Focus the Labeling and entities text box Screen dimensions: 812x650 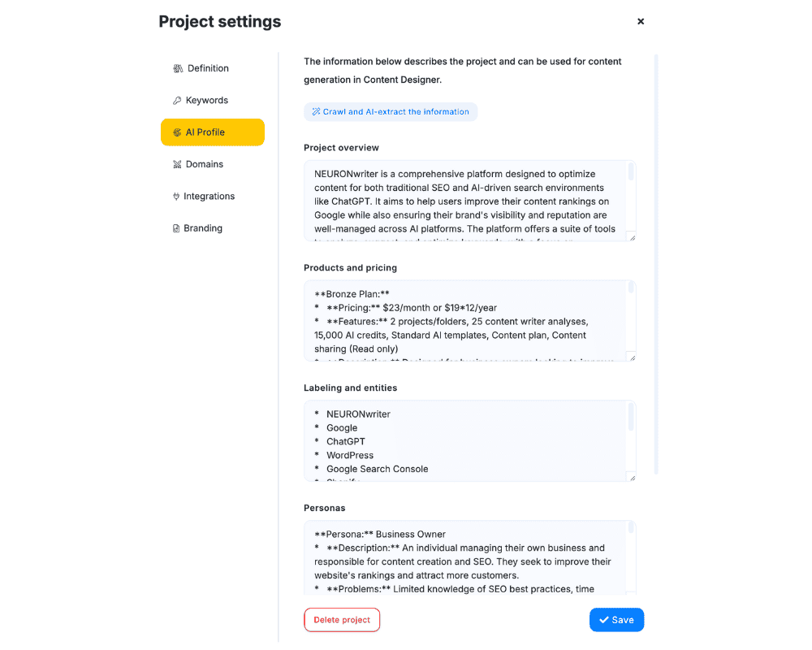click(463, 441)
